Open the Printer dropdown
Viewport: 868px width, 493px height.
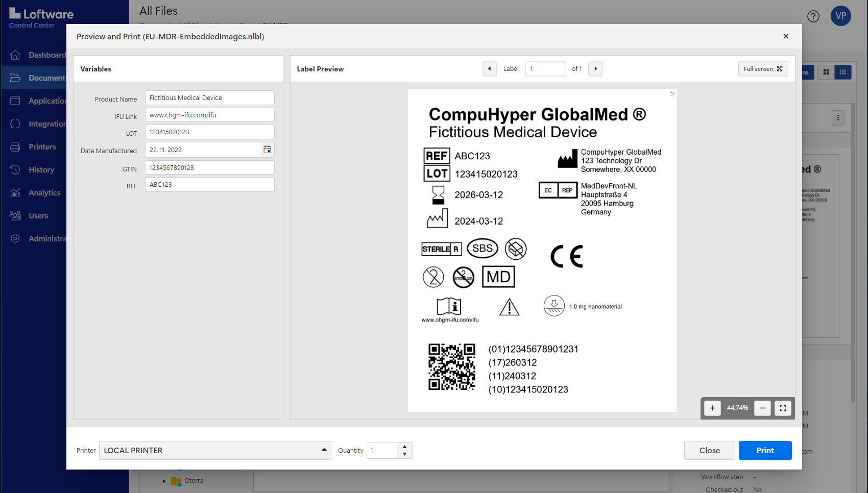(215, 450)
